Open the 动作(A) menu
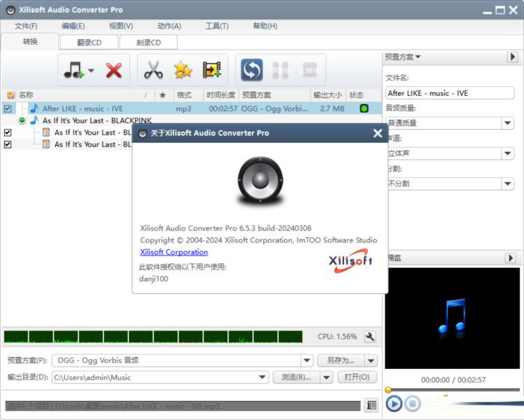The image size is (524, 420). click(x=169, y=26)
